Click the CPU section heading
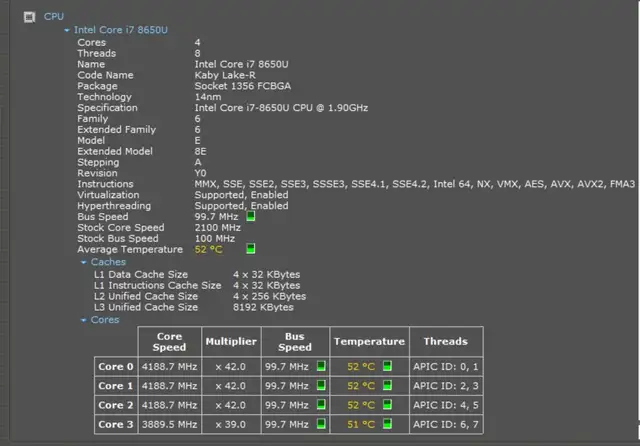This screenshot has width=640, height=446. (54, 16)
